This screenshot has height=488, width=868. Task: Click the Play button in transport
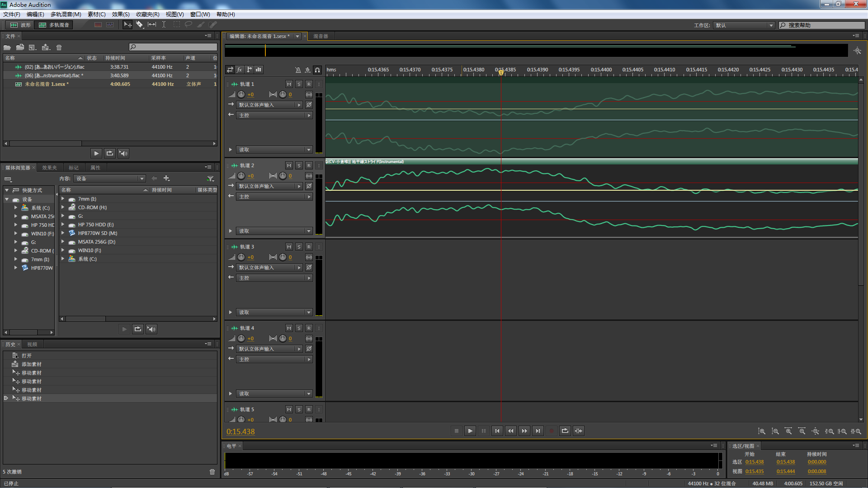[x=470, y=431]
